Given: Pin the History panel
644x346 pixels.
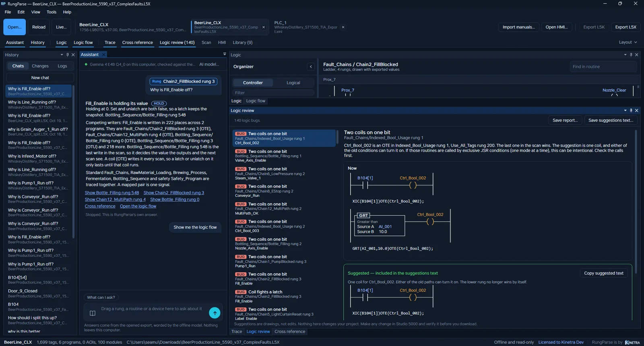Looking at the screenshot, I should 68,55.
